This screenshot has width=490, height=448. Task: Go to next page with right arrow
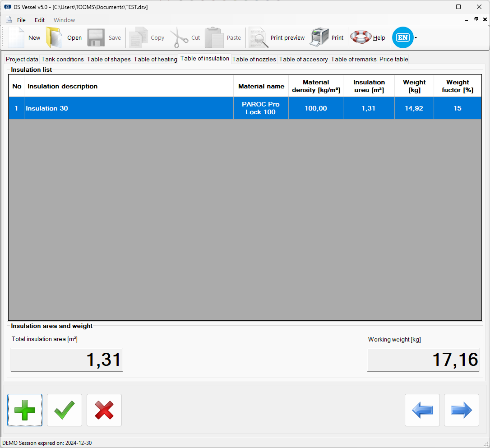462,410
